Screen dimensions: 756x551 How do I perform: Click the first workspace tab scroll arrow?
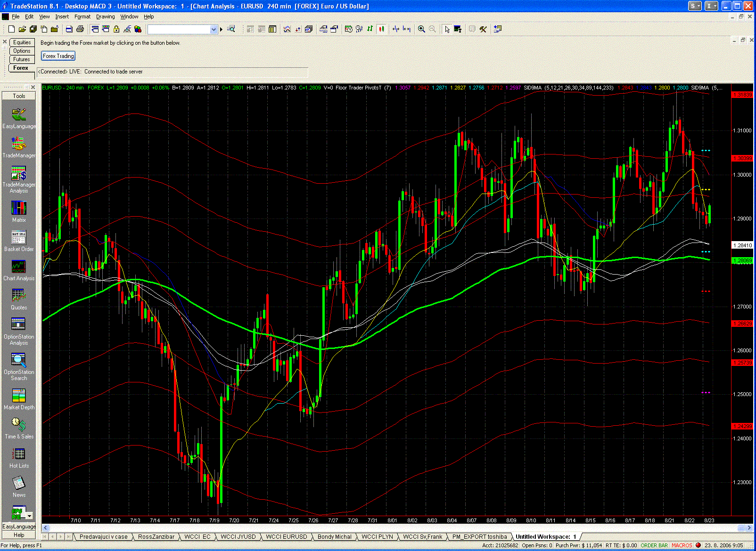tap(45, 536)
